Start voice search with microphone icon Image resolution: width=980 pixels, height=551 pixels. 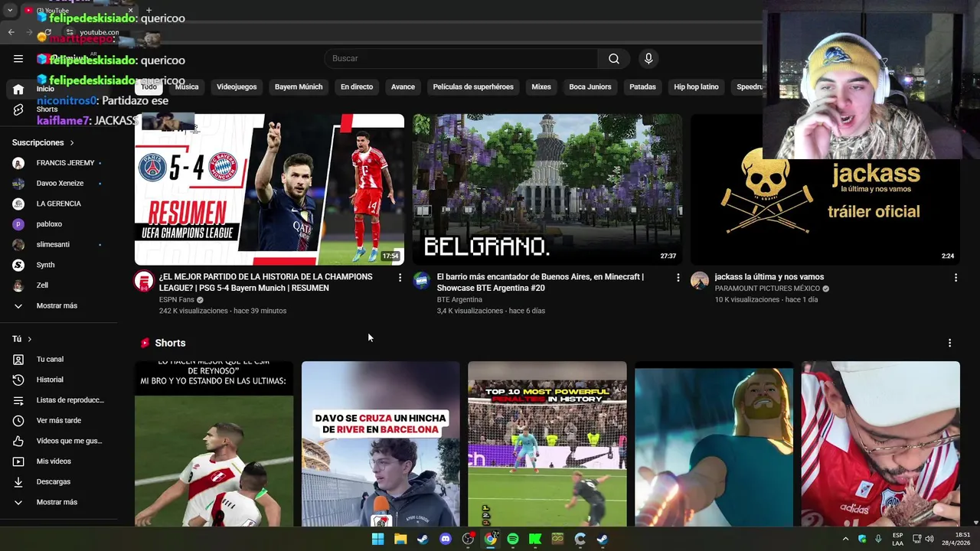tap(648, 59)
